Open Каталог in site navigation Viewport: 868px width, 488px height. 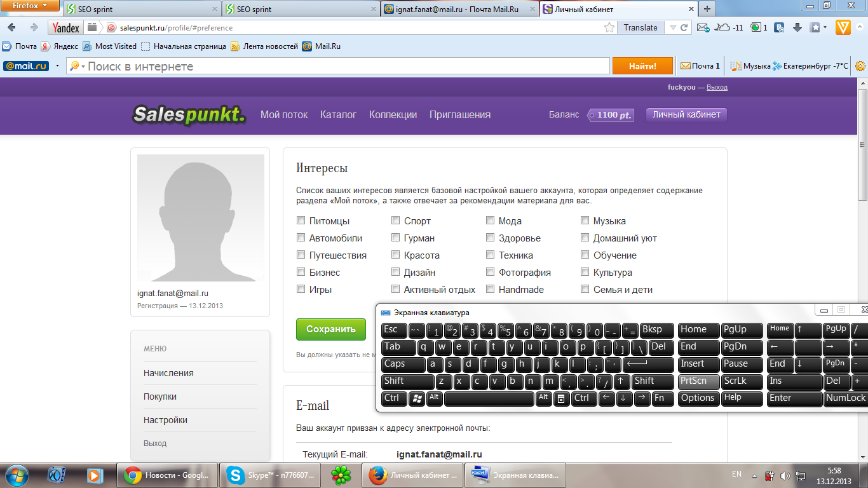point(338,115)
